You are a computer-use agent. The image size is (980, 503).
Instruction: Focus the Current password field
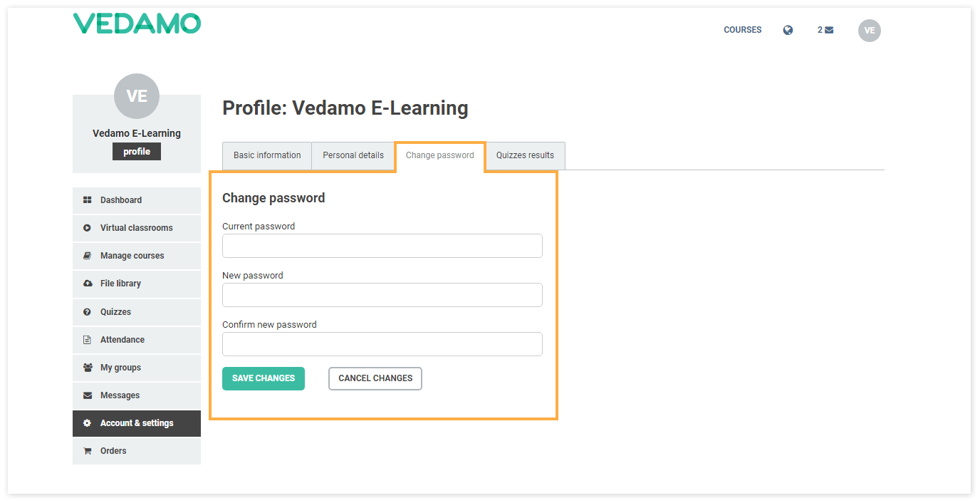coord(382,246)
